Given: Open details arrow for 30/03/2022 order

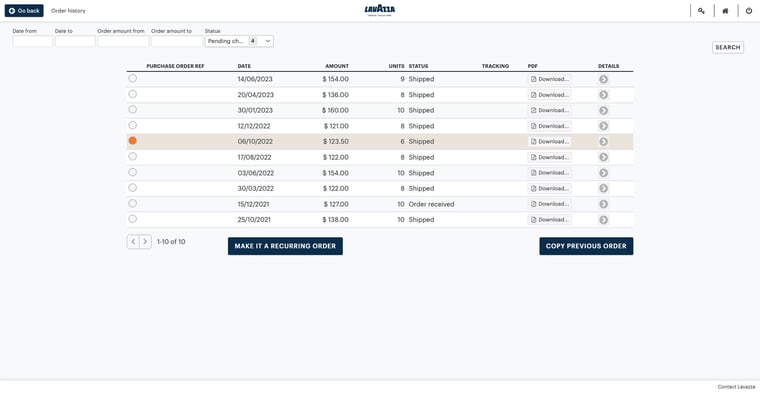Looking at the screenshot, I should tap(603, 189).
